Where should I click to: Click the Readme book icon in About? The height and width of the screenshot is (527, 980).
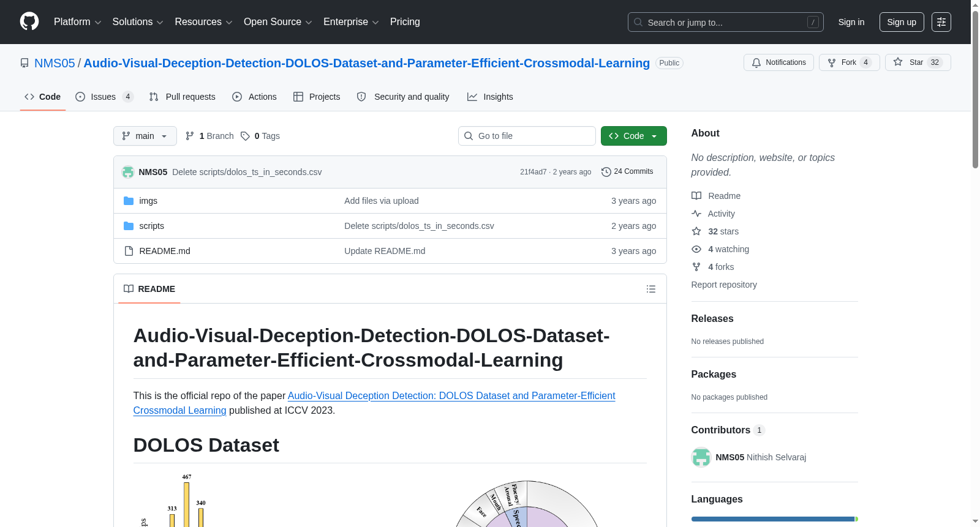pos(696,196)
